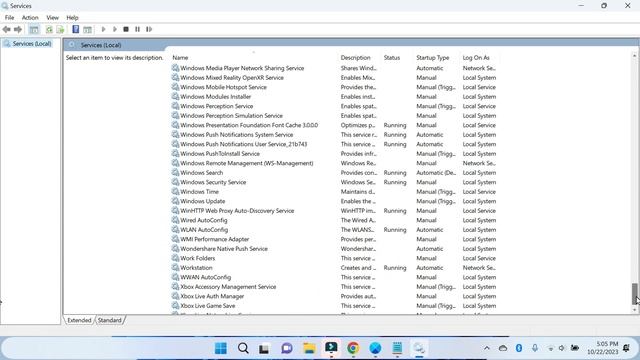
Task: Select the Workstation service
Action: (196, 268)
